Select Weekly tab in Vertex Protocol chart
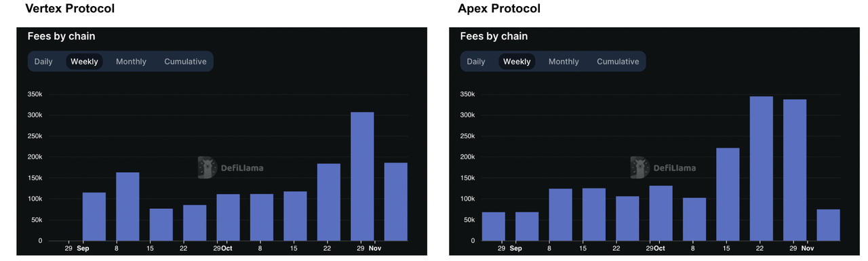Screen dimensions: 868x261 coord(85,62)
